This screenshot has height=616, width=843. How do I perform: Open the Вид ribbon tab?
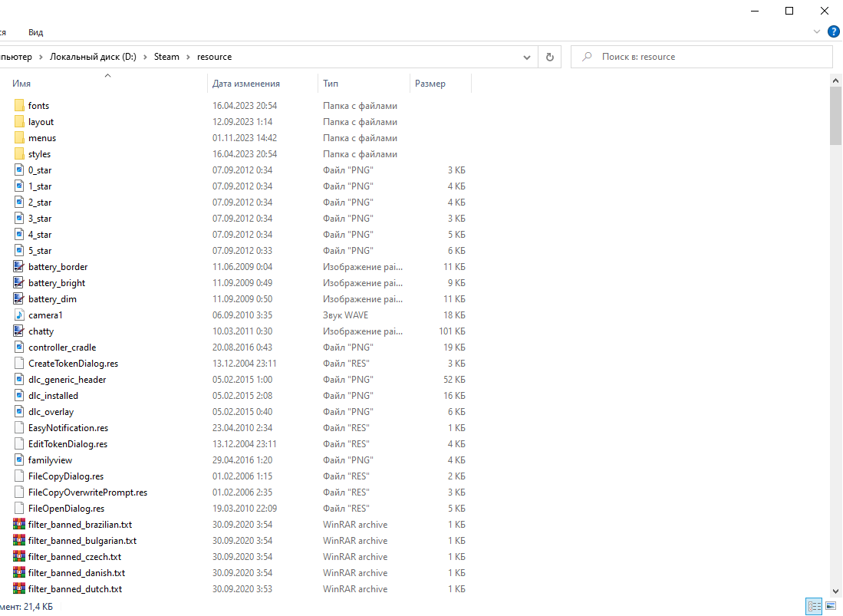[35, 32]
